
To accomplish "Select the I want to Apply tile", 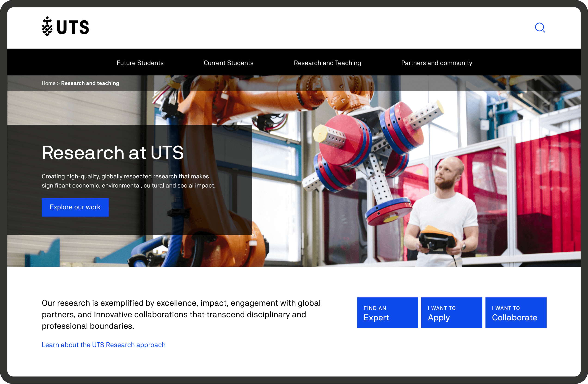I will [452, 313].
